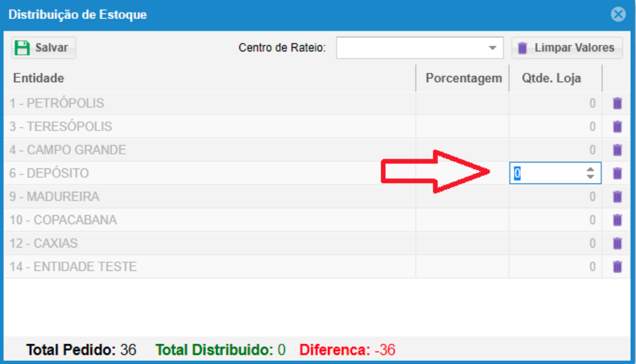The height and width of the screenshot is (364, 636).
Task: Select the Qtde. Loja cell for PETRÓPOLIS
Action: [554, 103]
